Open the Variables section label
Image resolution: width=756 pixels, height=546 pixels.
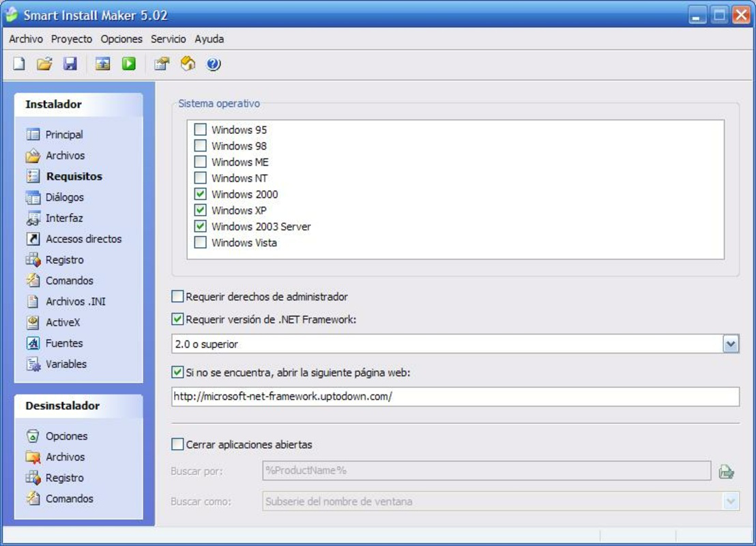[x=66, y=364]
